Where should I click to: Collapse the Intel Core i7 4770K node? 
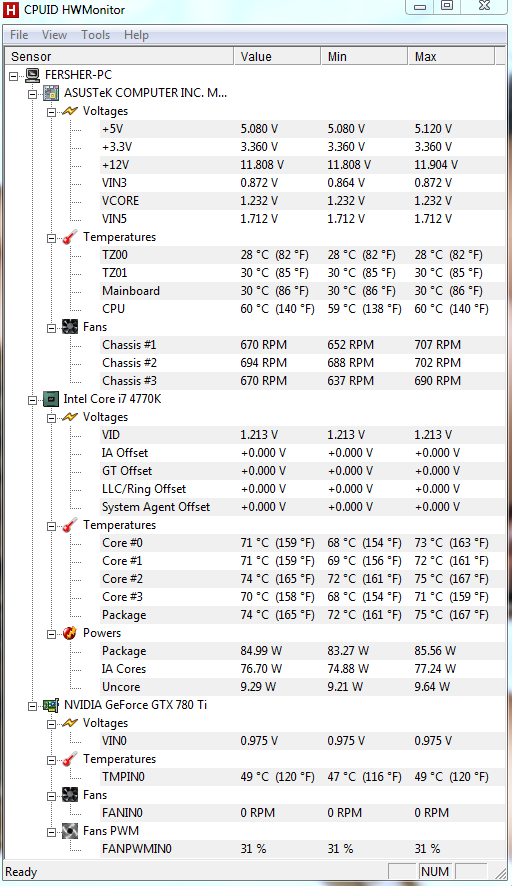click(33, 400)
